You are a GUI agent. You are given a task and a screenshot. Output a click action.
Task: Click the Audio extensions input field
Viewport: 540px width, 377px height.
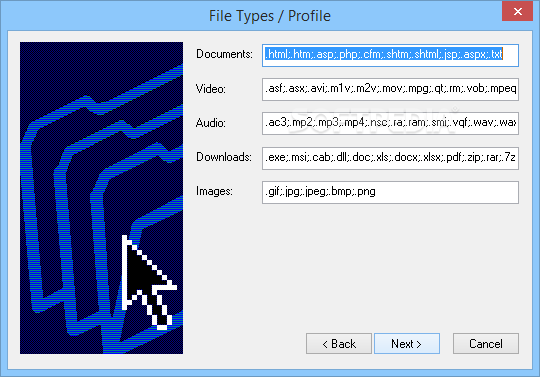390,123
